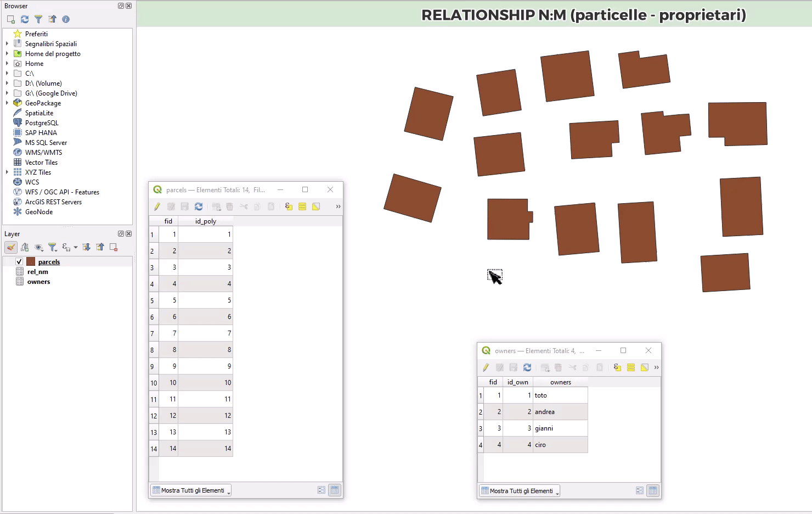
Task: Invert selection in owners table
Action: point(645,367)
